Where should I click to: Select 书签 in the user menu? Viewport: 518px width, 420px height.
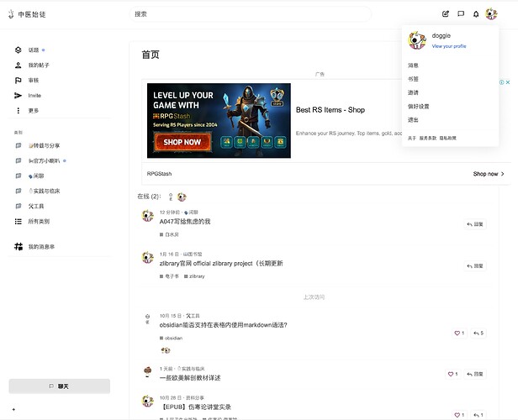(x=413, y=79)
